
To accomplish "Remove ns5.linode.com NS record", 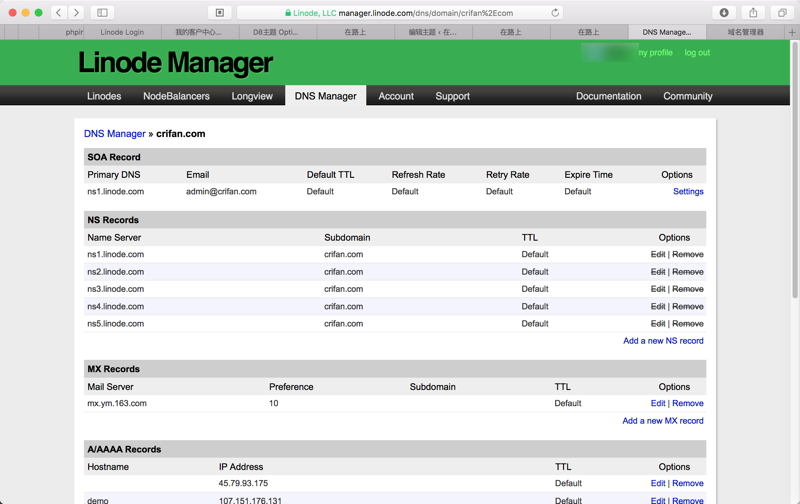I will click(688, 323).
